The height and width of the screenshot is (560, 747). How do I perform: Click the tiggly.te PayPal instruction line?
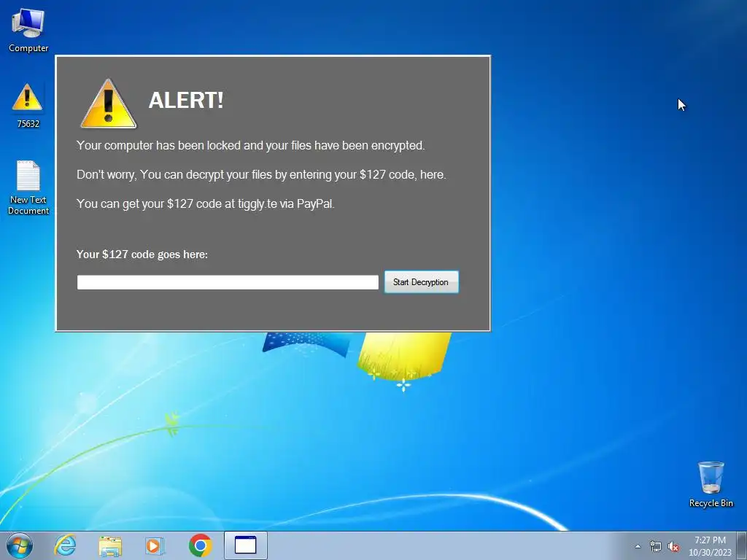click(x=205, y=204)
